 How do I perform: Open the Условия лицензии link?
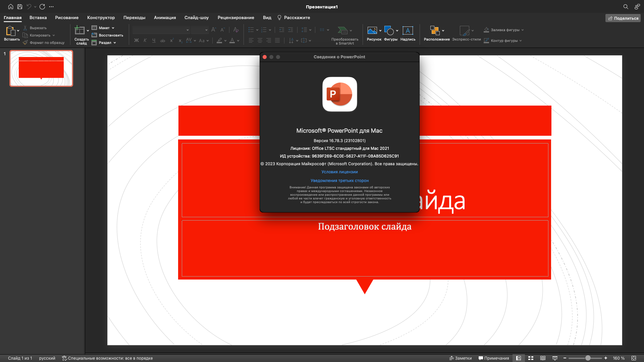click(x=339, y=172)
